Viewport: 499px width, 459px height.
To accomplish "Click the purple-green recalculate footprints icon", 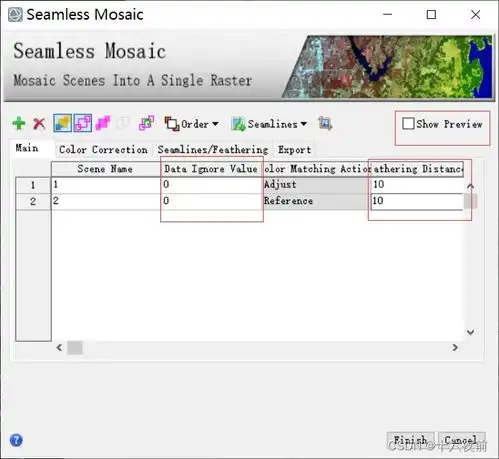I will click(146, 123).
